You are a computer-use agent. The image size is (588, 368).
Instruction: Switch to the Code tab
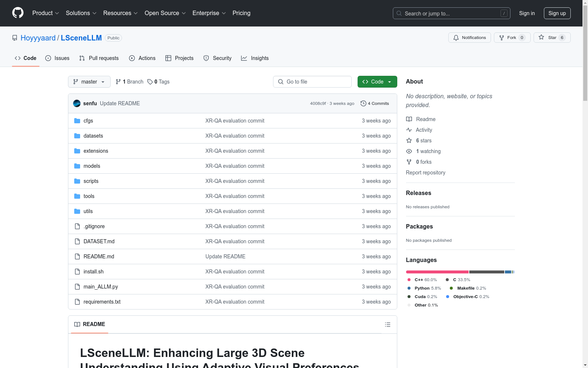(x=26, y=58)
